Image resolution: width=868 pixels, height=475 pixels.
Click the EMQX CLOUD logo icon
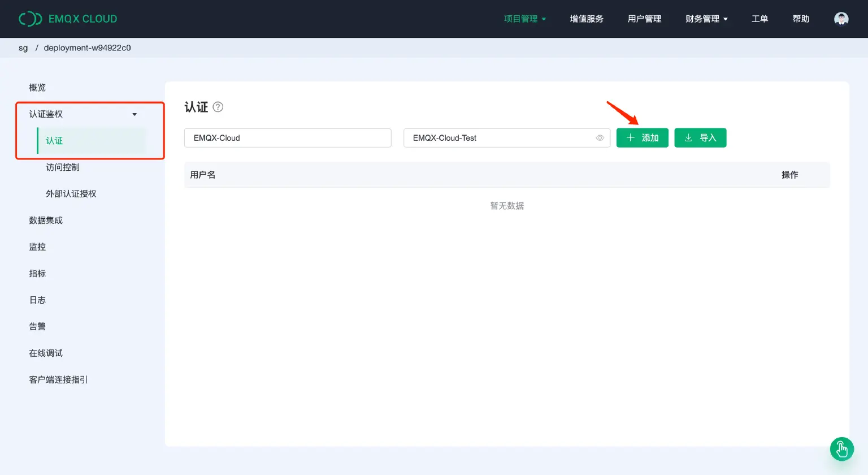click(31, 19)
